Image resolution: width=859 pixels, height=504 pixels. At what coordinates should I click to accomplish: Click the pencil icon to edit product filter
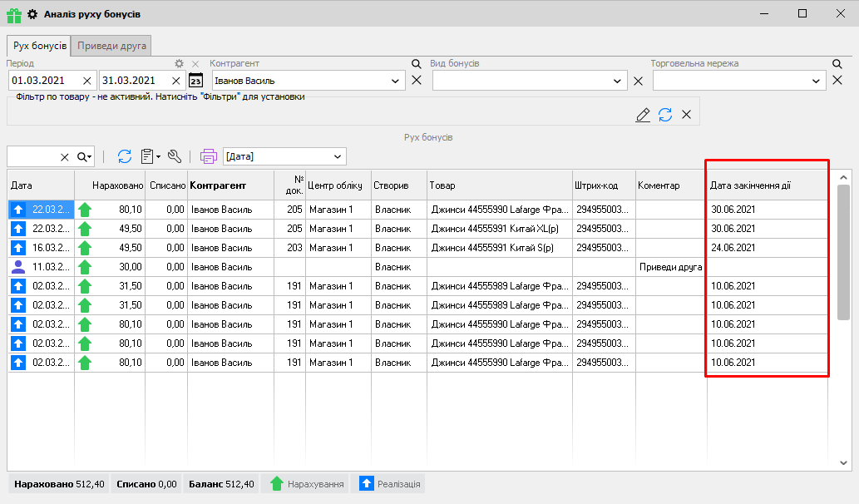point(643,115)
